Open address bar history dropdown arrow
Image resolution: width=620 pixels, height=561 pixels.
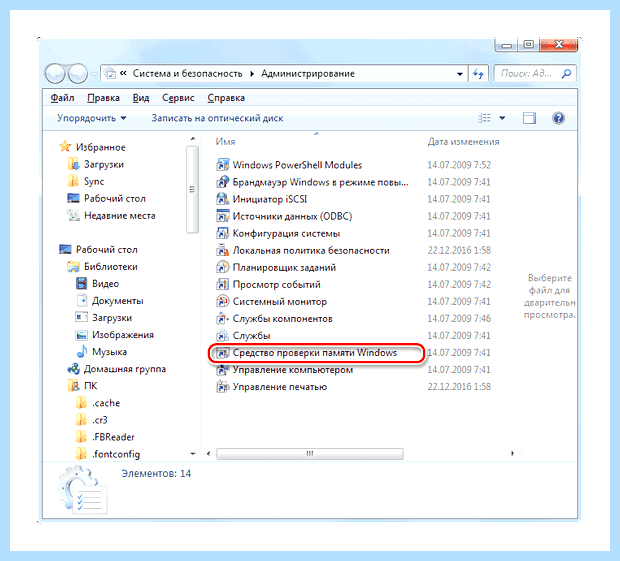pos(459,74)
